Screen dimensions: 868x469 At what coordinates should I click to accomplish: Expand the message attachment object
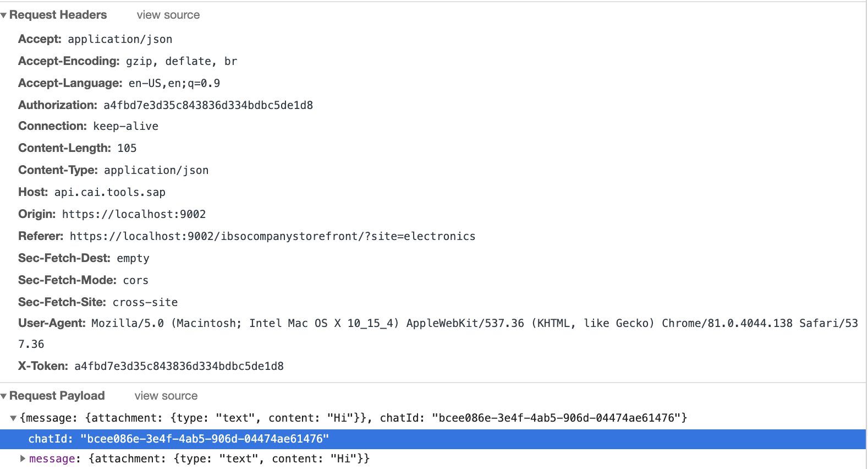click(23, 458)
